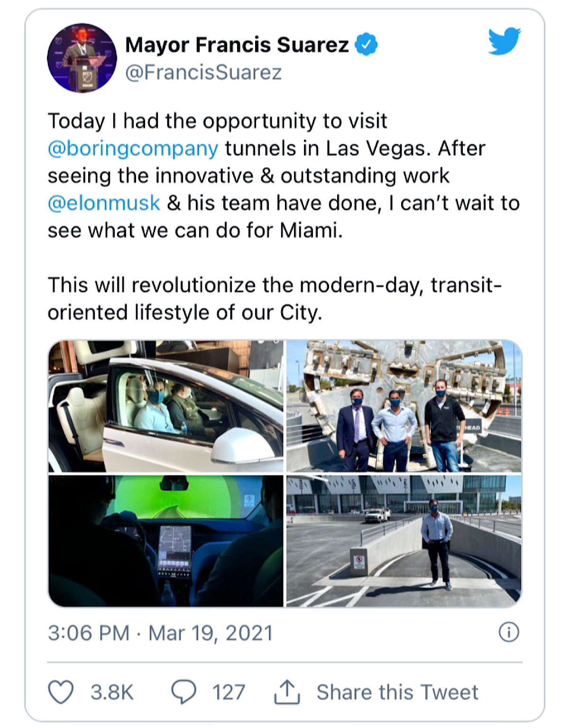
Task: Like the tweet with heart icon
Action: (x=61, y=692)
